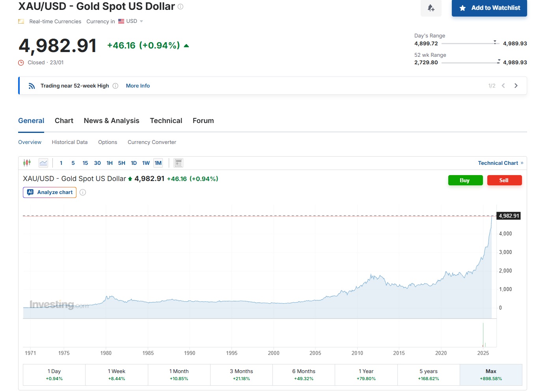Select the 5 minute interval
533x392 pixels.
tap(73, 163)
